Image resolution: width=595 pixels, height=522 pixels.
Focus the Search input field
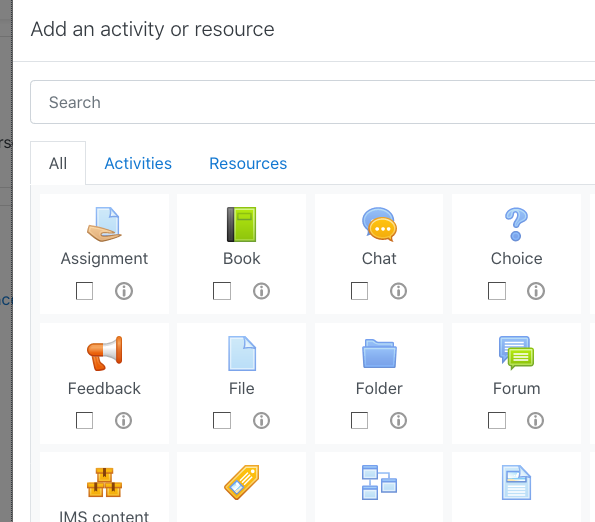click(x=313, y=102)
